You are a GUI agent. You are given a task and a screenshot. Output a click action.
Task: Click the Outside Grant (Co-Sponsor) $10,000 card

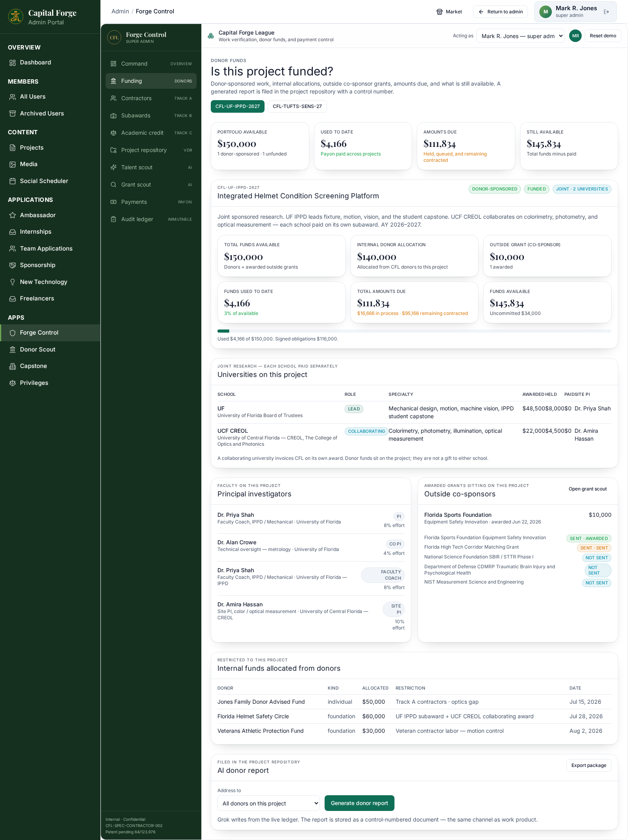point(547,256)
